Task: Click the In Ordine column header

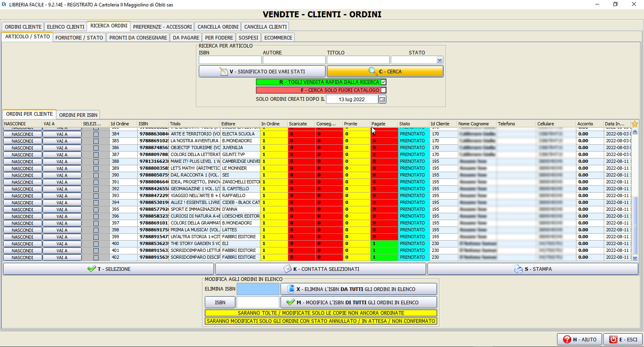Action: (x=274, y=124)
